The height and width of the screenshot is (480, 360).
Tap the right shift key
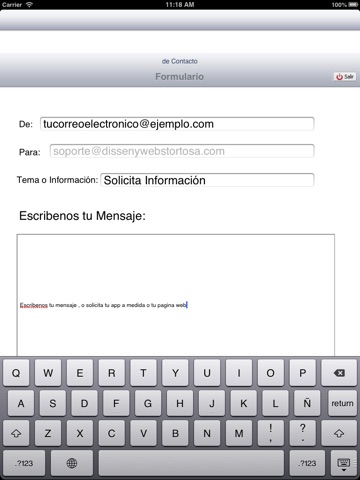coord(339,433)
